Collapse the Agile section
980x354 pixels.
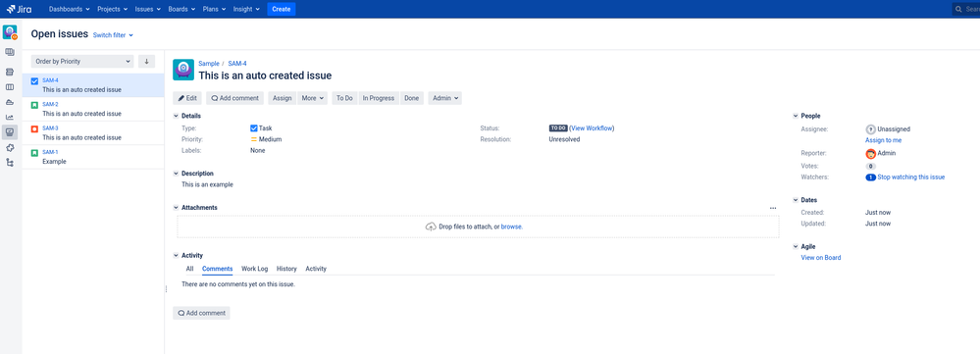[x=796, y=246]
